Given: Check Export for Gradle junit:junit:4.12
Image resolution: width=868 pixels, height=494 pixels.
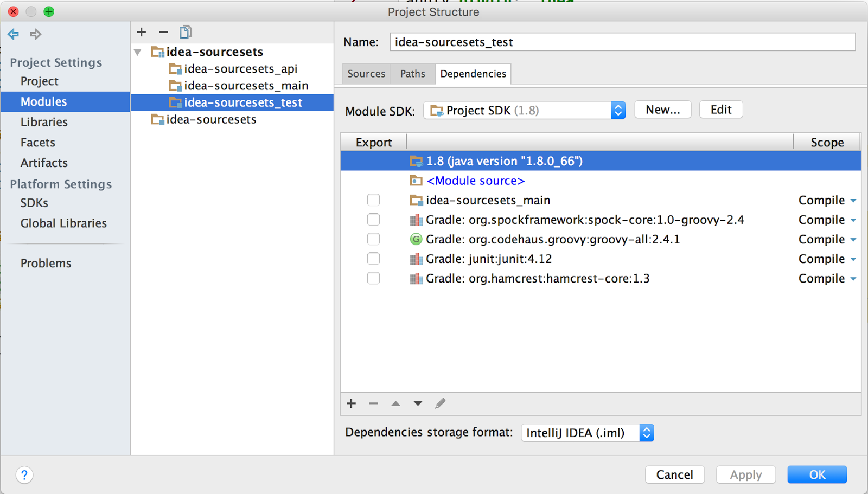Looking at the screenshot, I should pos(373,259).
